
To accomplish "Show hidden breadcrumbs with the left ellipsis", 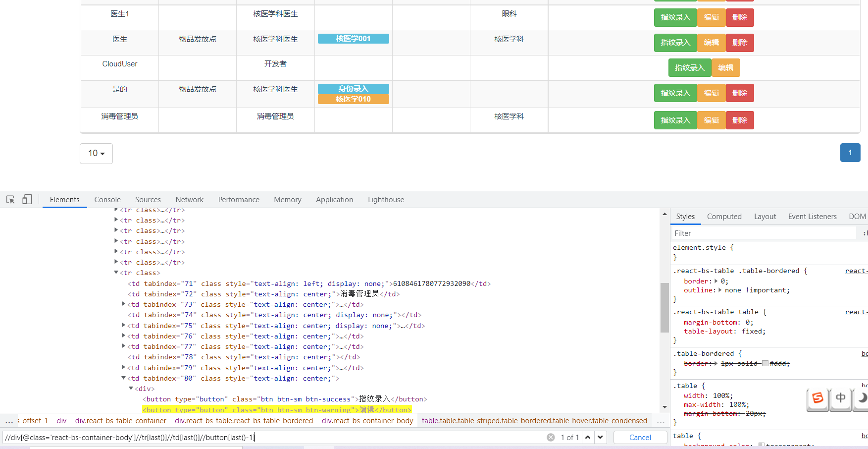I will (x=9, y=421).
